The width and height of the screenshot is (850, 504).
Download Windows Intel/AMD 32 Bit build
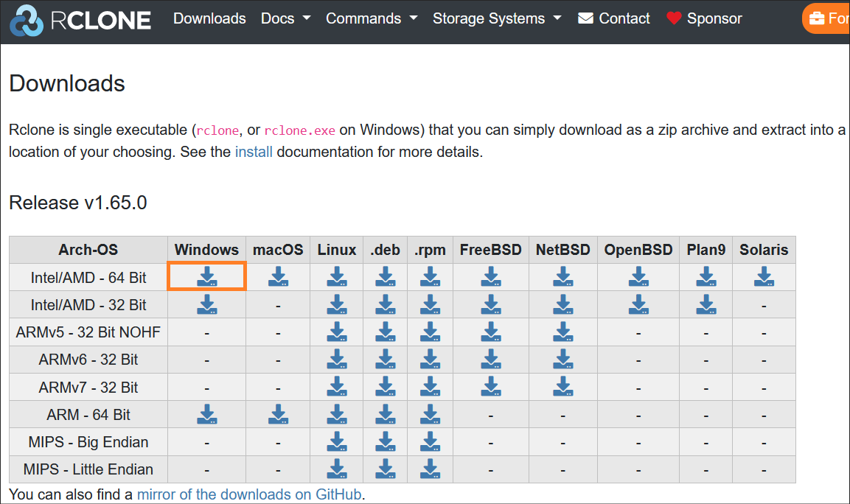coord(206,304)
